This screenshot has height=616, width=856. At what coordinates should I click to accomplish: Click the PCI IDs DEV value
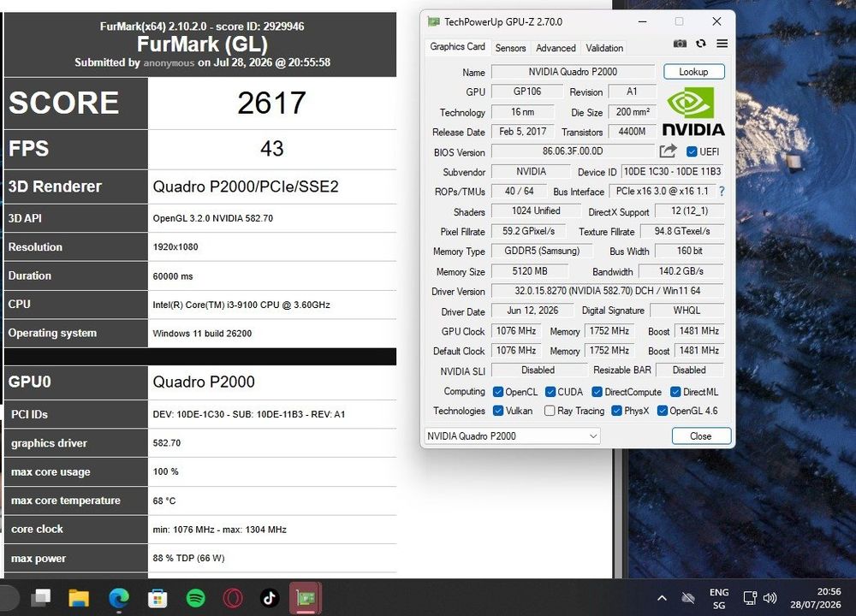coord(249,414)
